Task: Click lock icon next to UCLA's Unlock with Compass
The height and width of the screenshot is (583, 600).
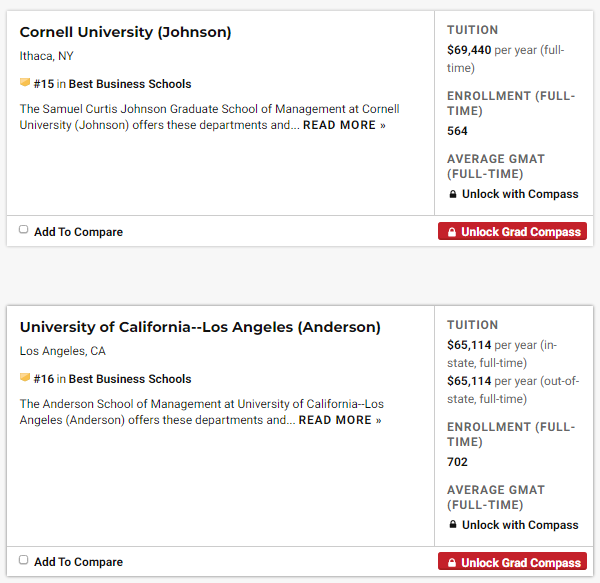Action: point(453,525)
